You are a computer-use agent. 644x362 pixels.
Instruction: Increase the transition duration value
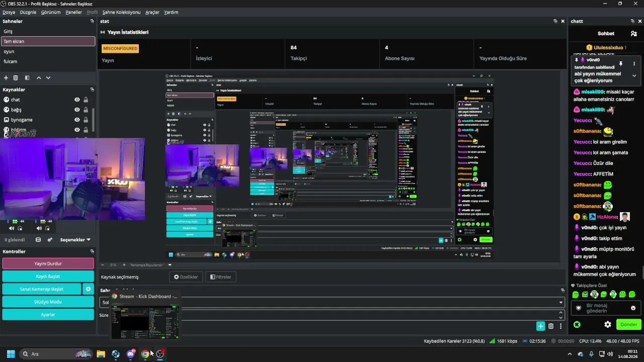coord(561,313)
